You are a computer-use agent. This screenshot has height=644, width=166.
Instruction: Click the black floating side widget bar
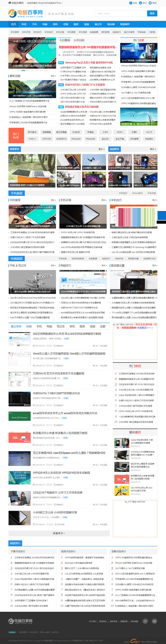(x=161, y=222)
